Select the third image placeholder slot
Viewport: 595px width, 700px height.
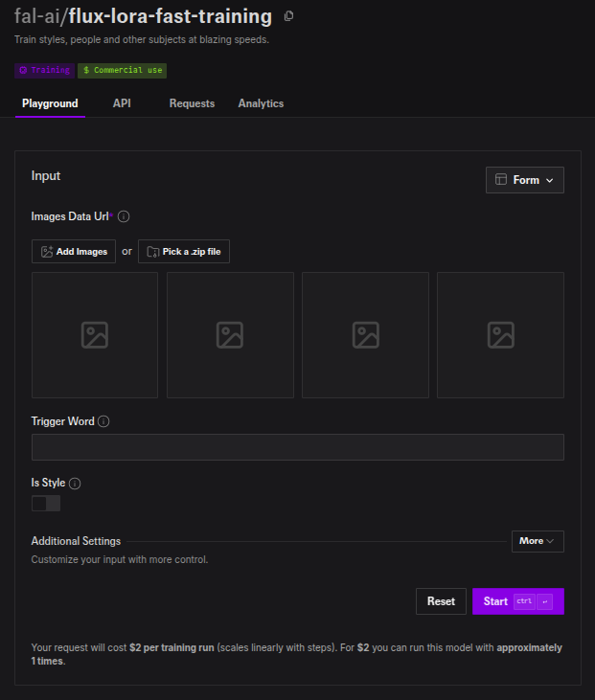(365, 335)
